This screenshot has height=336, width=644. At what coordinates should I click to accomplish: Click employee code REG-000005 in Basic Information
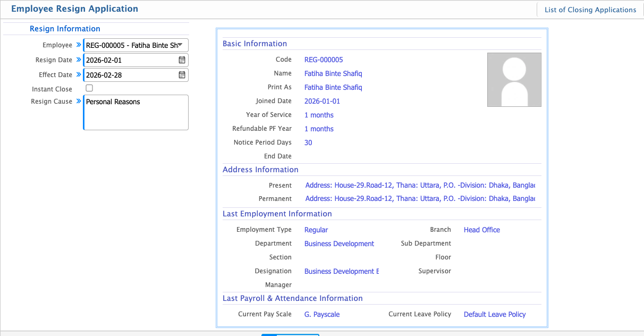(x=324, y=60)
